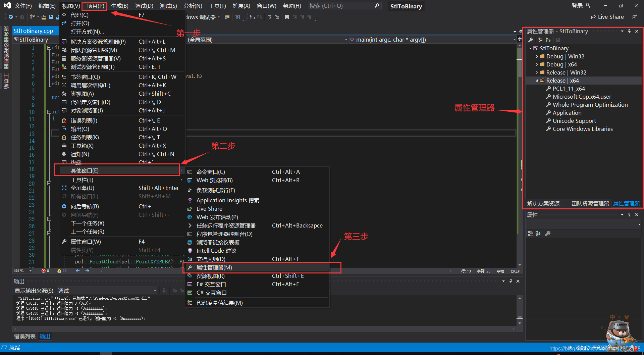Image resolution: width=644 pixels, height=355 pixels.
Task: Switch to the 解决方案资源... tab in the right panel
Action: coord(545,203)
